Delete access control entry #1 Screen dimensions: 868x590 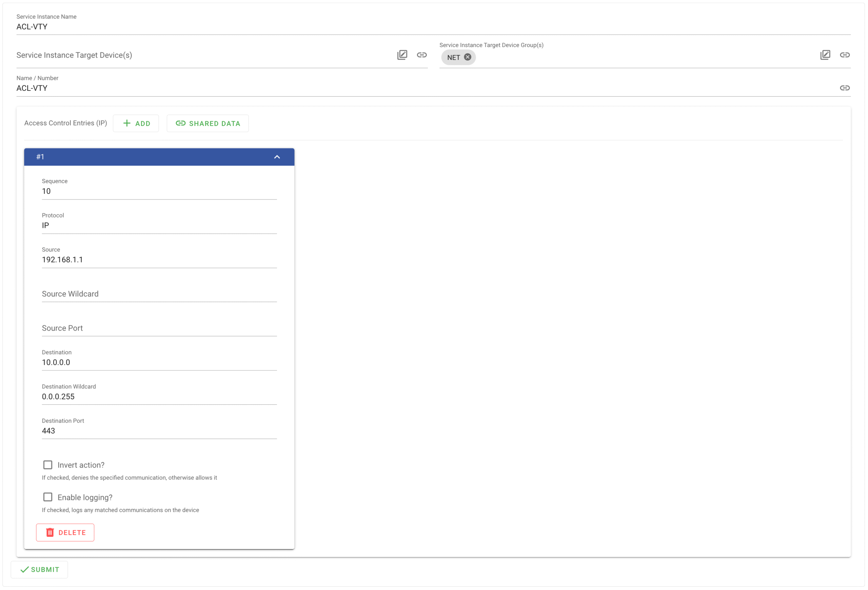(x=65, y=532)
